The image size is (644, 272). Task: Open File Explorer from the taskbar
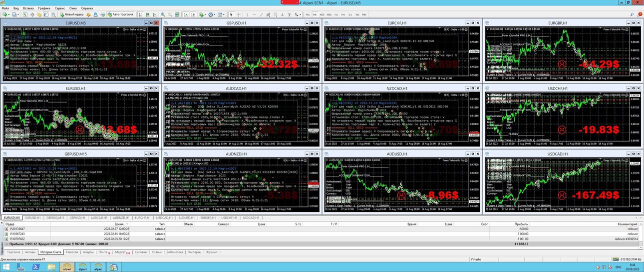click(x=50, y=267)
